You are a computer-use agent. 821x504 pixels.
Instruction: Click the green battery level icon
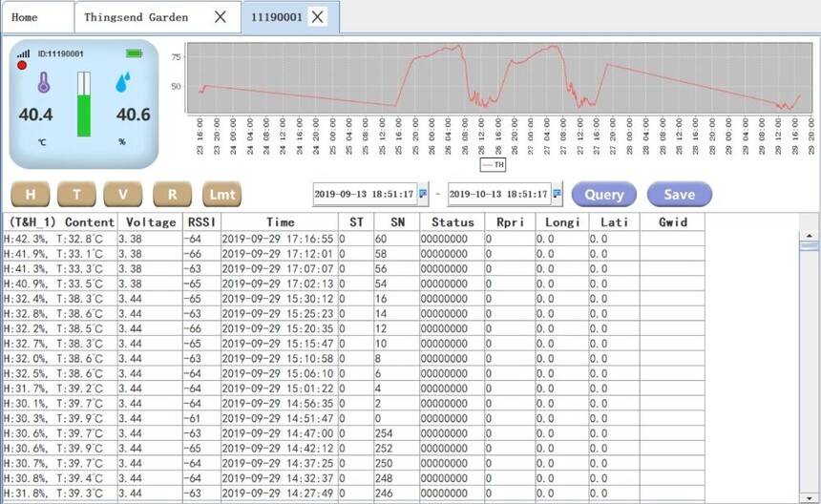[134, 53]
